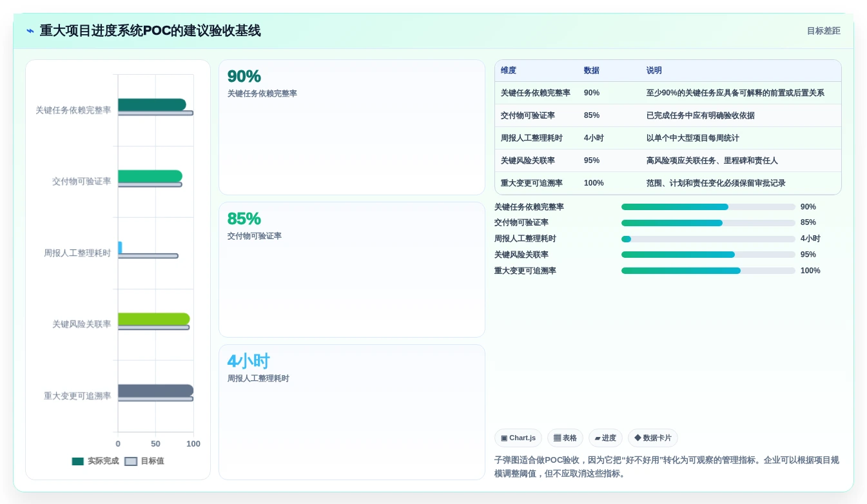The height and width of the screenshot is (504, 867).
Task: Click the 表格 tag chip
Action: (x=565, y=438)
